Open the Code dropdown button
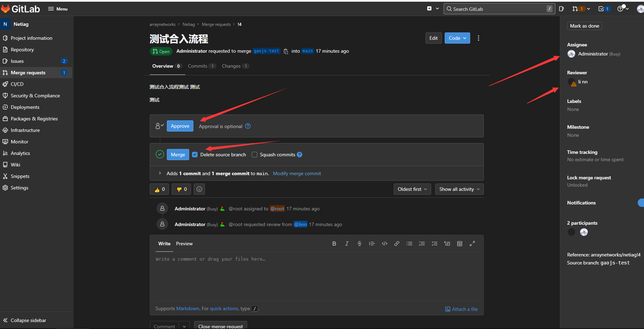 [x=457, y=38]
